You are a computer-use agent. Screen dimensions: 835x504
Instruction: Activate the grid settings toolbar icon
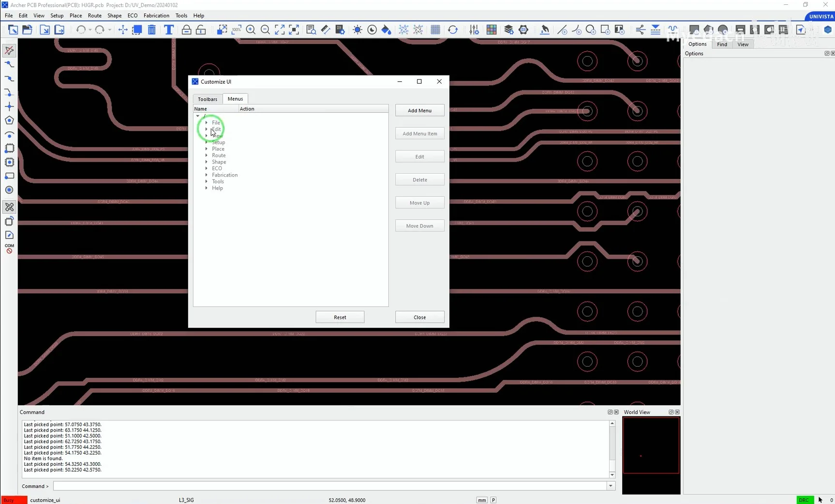pyautogui.click(x=435, y=30)
